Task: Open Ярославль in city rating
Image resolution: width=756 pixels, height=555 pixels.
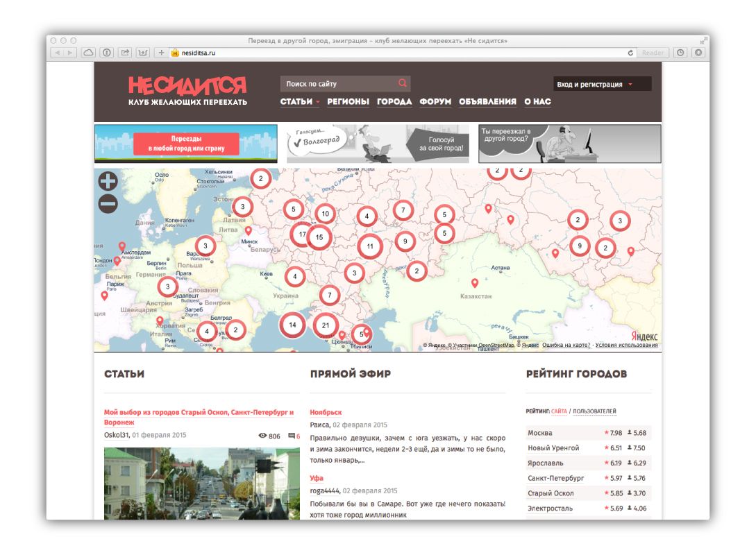Action: (x=545, y=463)
